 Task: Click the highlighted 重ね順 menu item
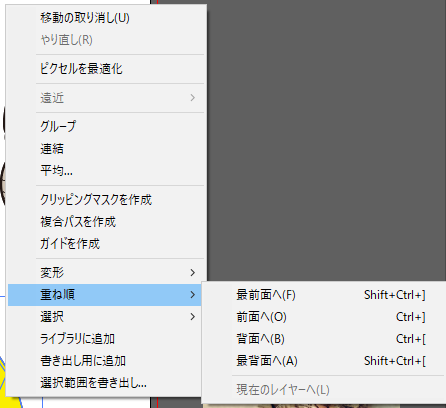[x=105, y=295]
